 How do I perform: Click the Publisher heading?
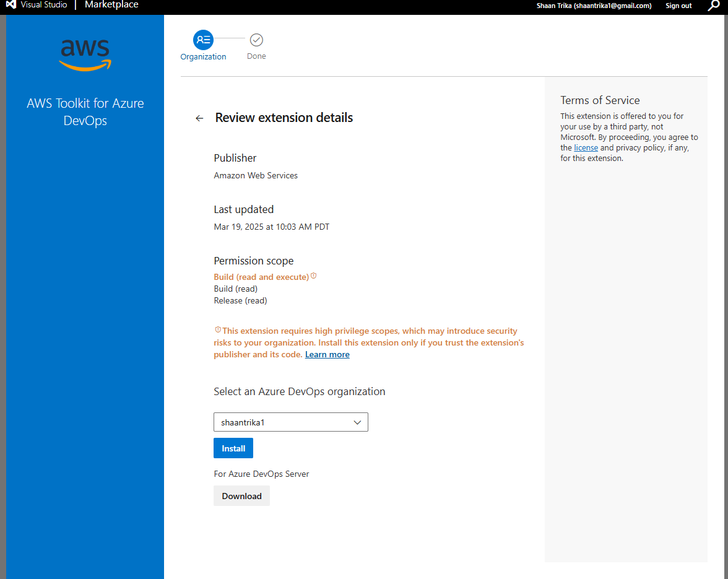tap(235, 158)
